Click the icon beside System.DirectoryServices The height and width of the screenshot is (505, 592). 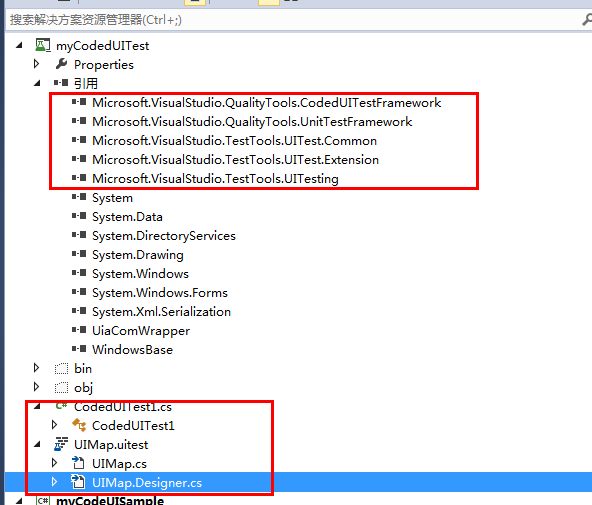pyautogui.click(x=79, y=235)
